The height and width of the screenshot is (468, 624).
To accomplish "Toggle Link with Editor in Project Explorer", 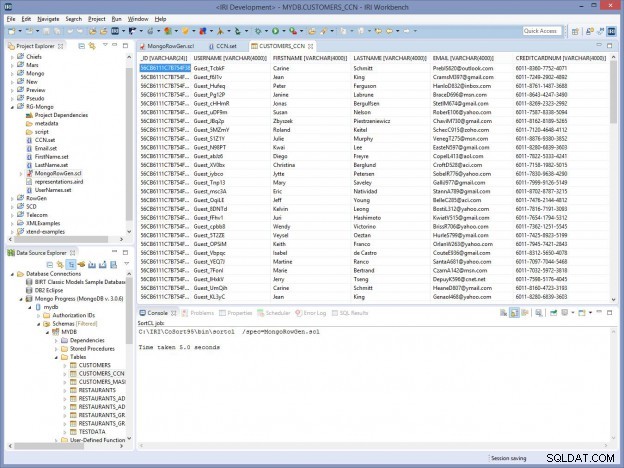I will (92, 46).
